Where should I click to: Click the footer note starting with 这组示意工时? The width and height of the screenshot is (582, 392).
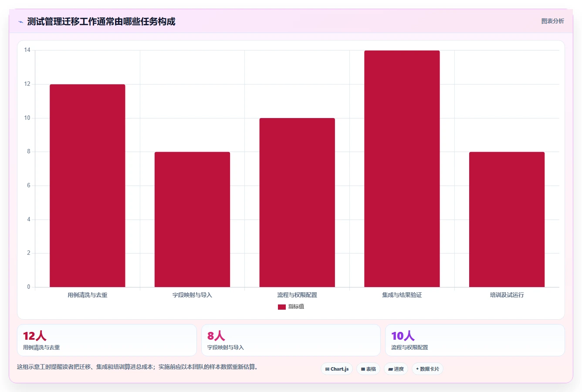[x=139, y=367]
